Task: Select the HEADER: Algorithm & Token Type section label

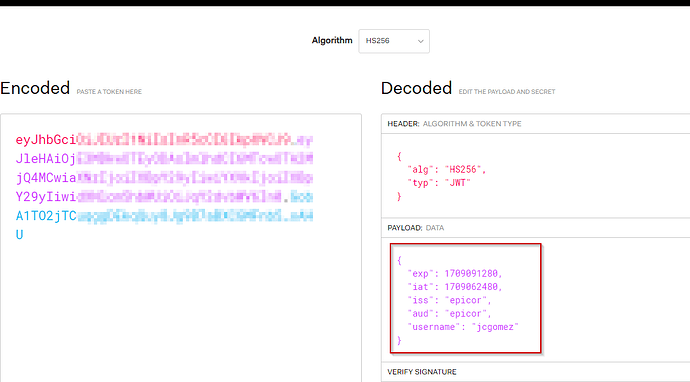Action: pos(454,124)
